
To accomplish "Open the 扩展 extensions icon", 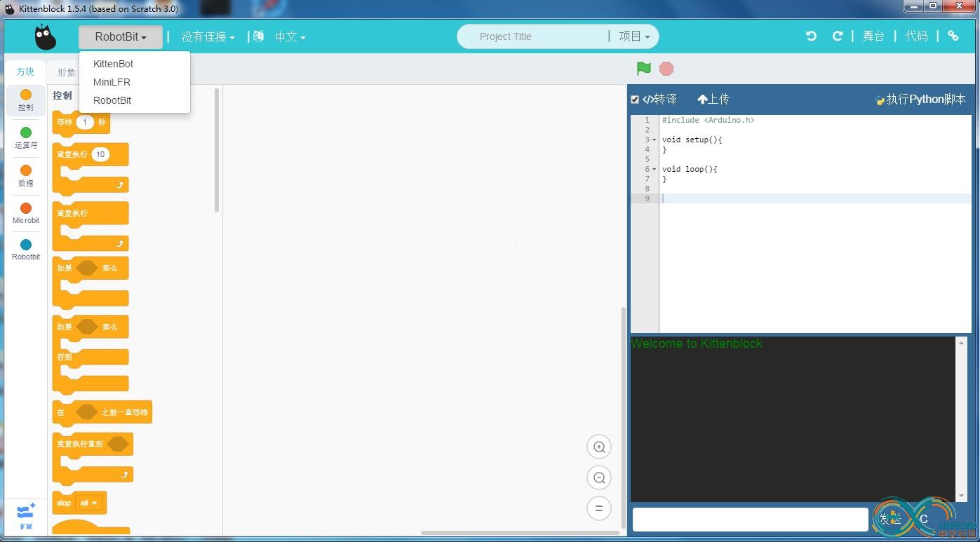I will pyautogui.click(x=26, y=516).
